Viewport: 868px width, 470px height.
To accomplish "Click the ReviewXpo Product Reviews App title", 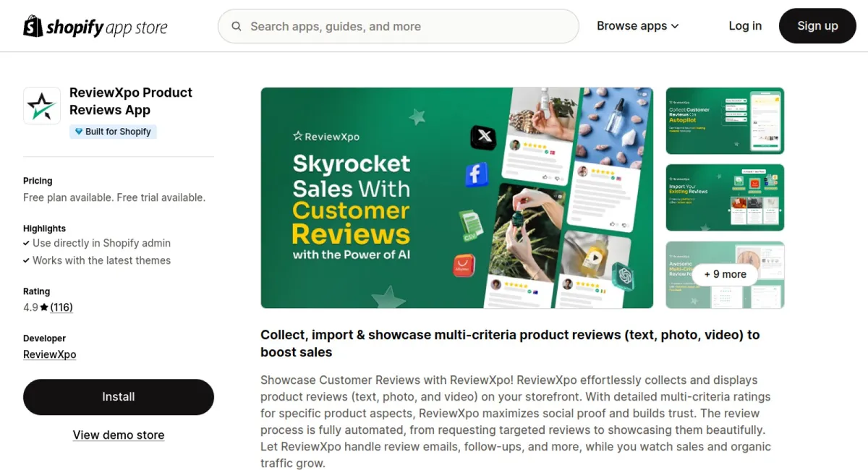I will [x=131, y=101].
